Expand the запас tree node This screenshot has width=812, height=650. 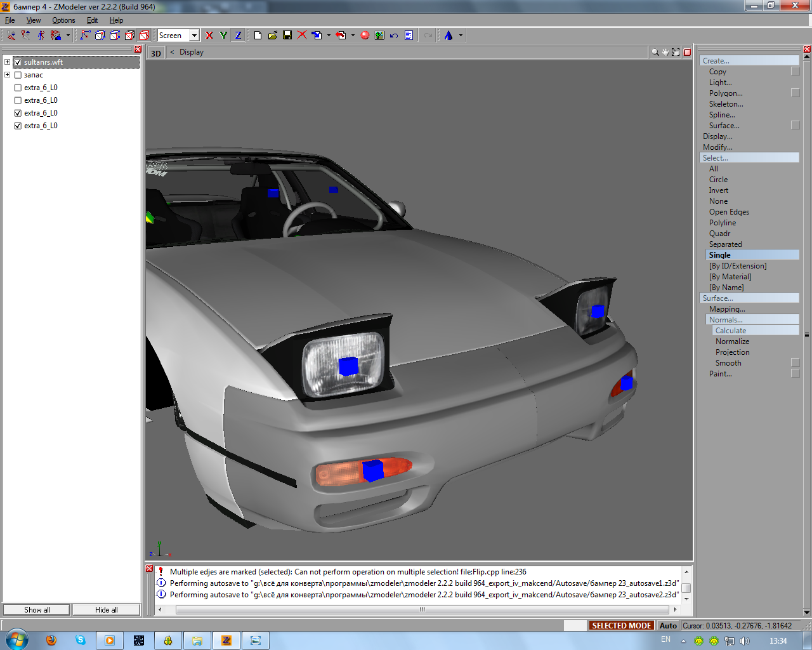pos(7,75)
